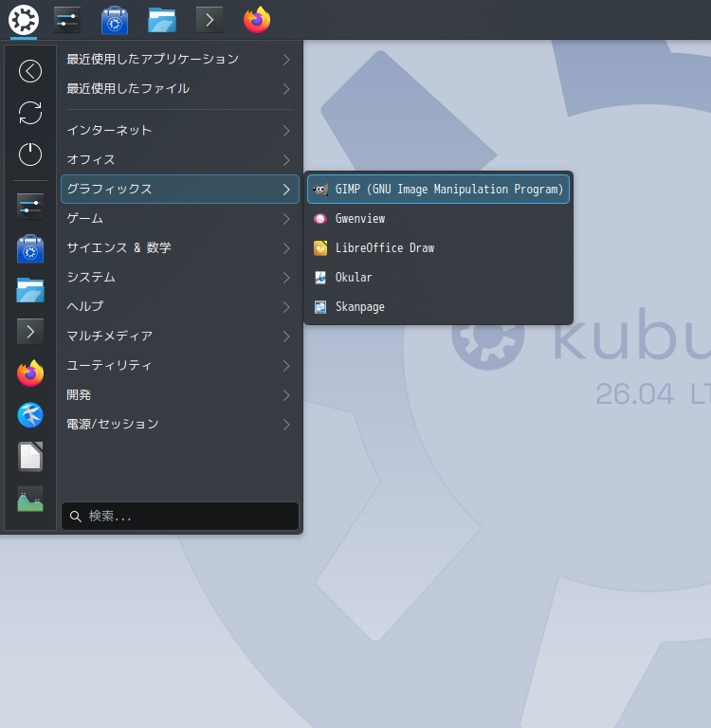Select the ヘルプ category text
This screenshot has height=728, width=711.
[x=85, y=306]
